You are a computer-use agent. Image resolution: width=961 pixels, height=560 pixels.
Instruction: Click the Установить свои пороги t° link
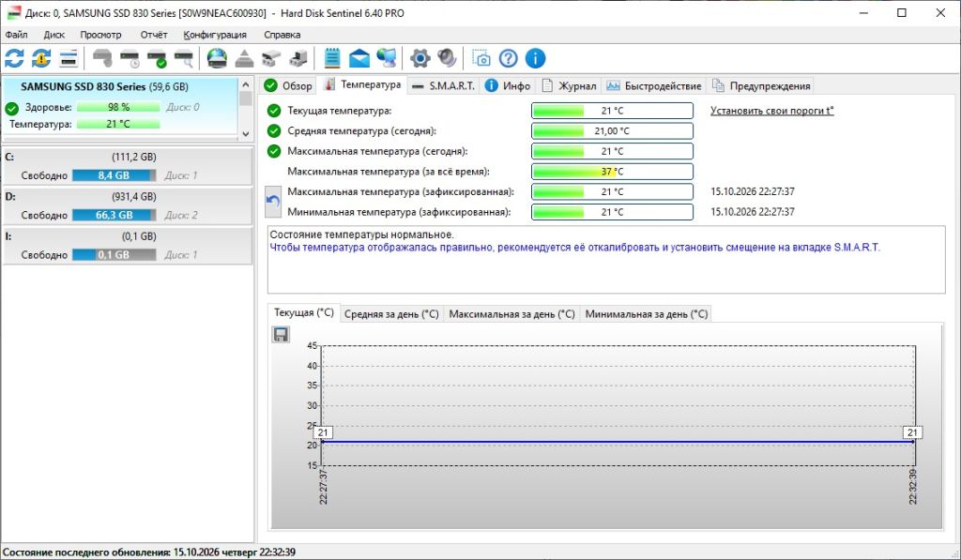pyautogui.click(x=771, y=111)
